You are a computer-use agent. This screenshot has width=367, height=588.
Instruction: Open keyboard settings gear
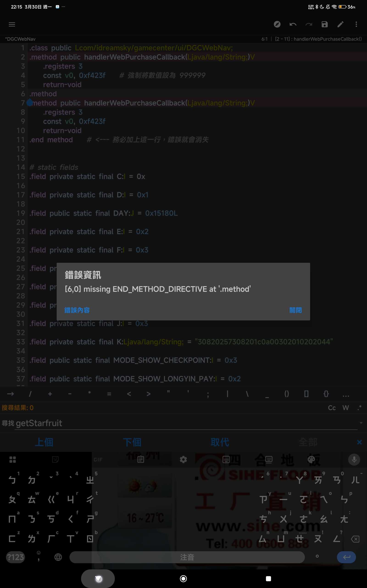[183, 459]
